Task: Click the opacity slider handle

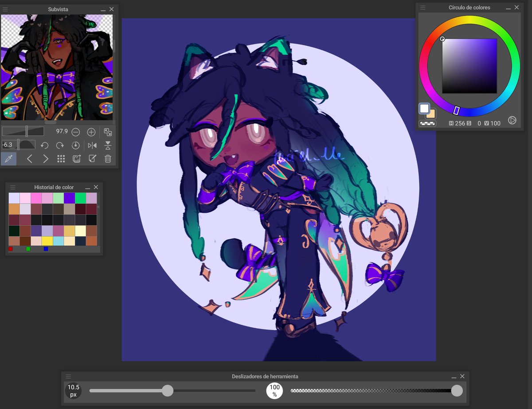Action: tap(457, 390)
